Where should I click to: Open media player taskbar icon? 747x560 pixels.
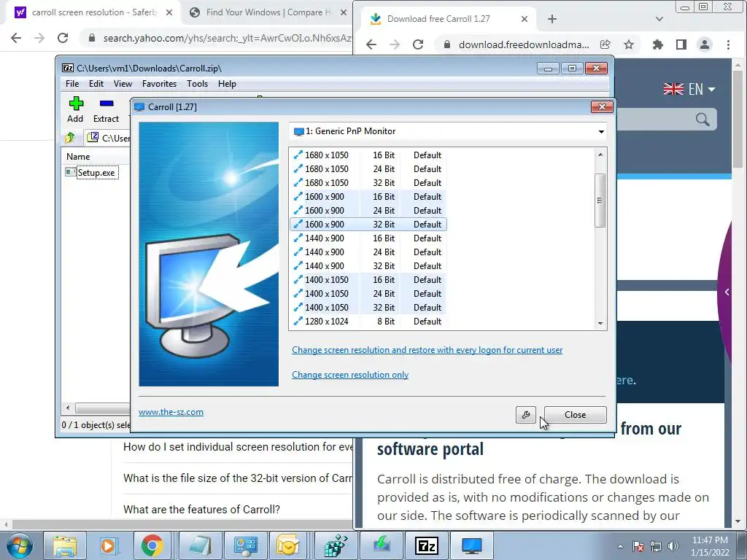[109, 545]
